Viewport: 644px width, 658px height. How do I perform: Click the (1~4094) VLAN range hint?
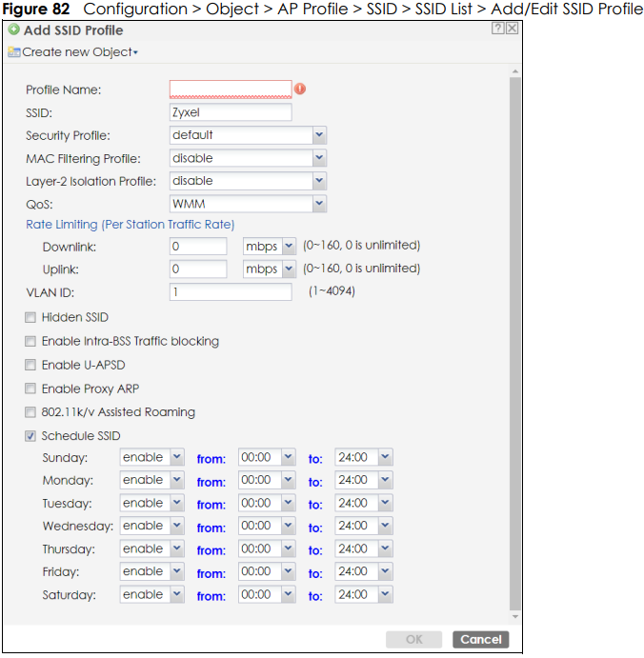[332, 290]
